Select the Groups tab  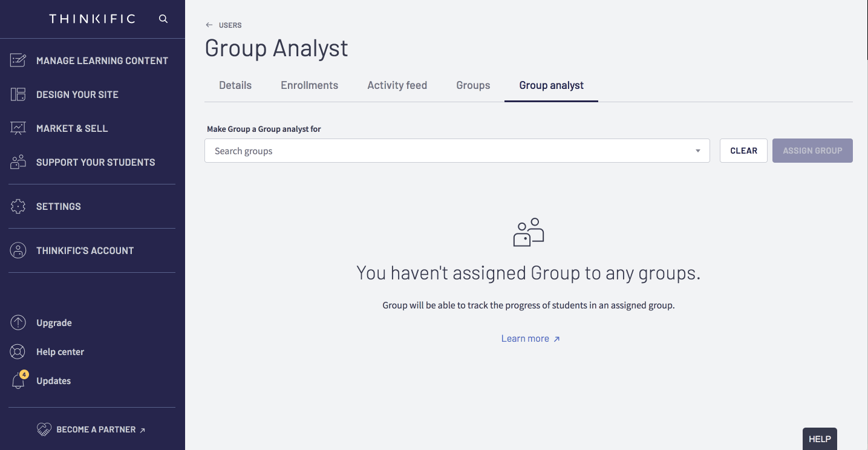tap(473, 85)
